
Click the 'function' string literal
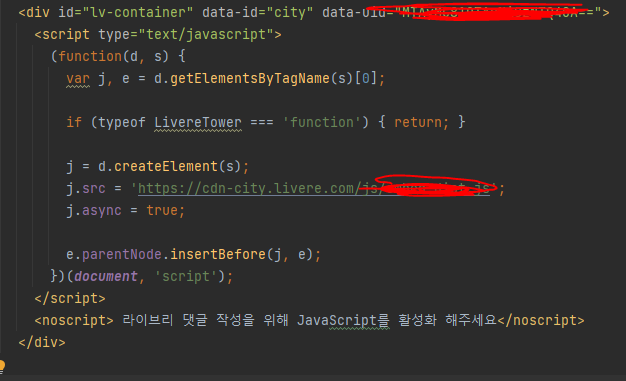pos(321,123)
